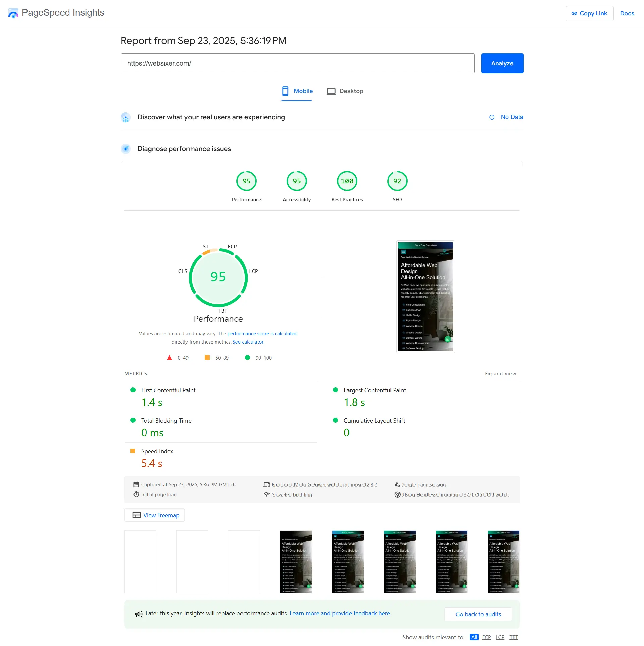Click the Analyze button
The image size is (644, 646).
pyautogui.click(x=502, y=63)
